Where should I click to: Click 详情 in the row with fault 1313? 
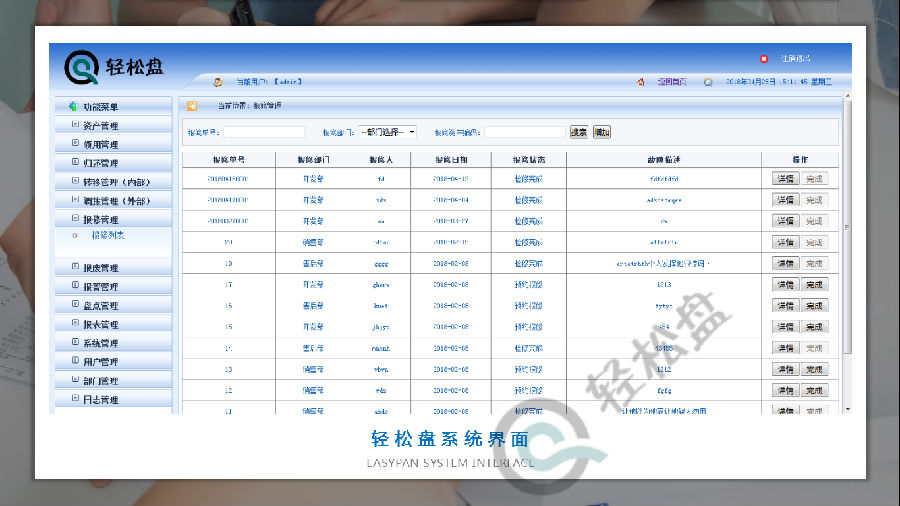coord(785,285)
